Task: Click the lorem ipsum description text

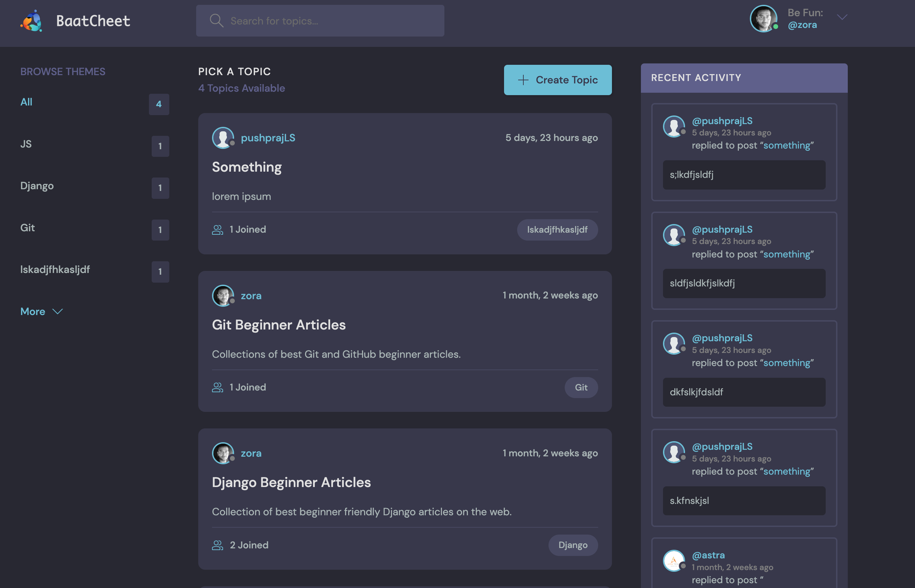Action: coord(241,196)
